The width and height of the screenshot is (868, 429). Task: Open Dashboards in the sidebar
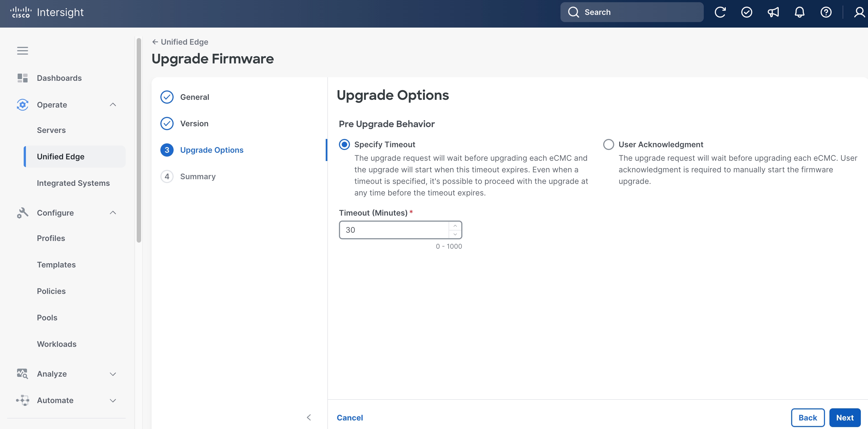pyautogui.click(x=59, y=78)
